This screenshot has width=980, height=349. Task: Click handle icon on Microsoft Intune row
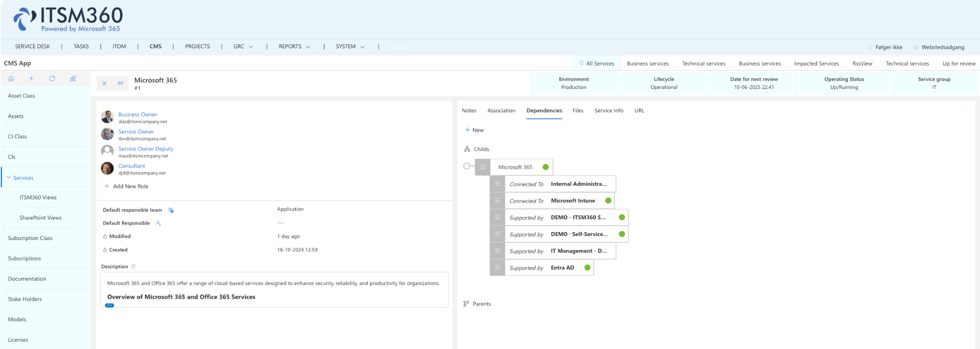point(498,201)
